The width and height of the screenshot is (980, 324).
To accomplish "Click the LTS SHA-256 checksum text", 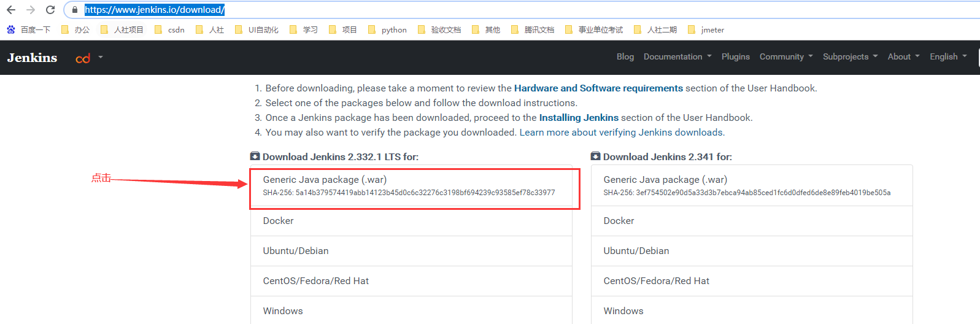I will pyautogui.click(x=409, y=193).
